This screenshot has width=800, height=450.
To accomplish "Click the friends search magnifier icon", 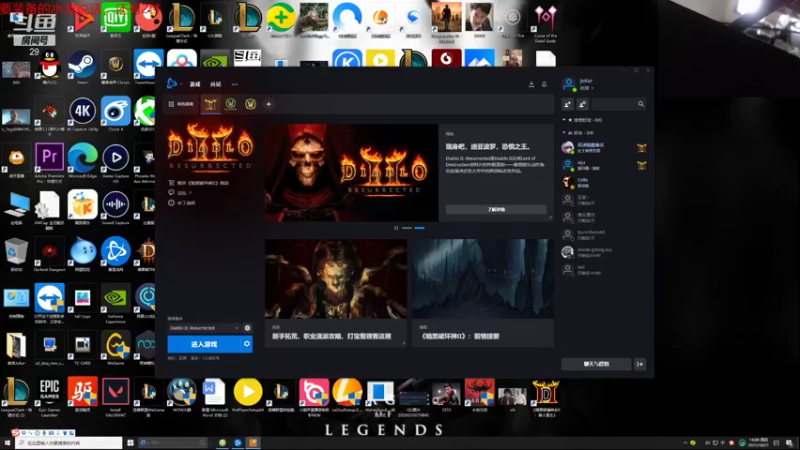I will coord(641,104).
